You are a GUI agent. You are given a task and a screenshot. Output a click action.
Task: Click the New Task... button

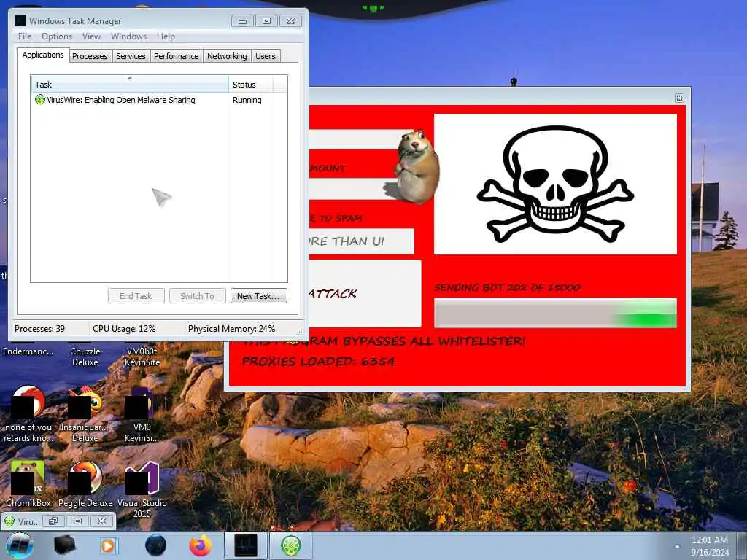(x=258, y=296)
